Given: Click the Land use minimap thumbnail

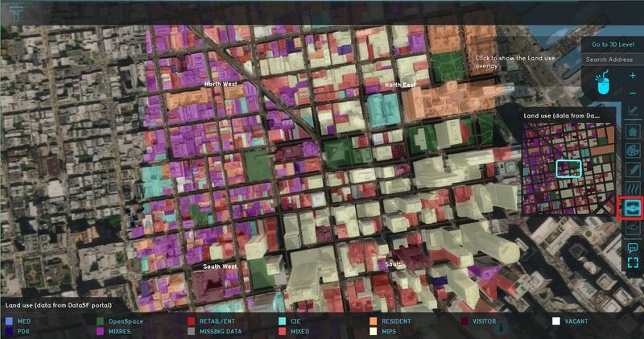Looking at the screenshot, I should click(x=568, y=168).
